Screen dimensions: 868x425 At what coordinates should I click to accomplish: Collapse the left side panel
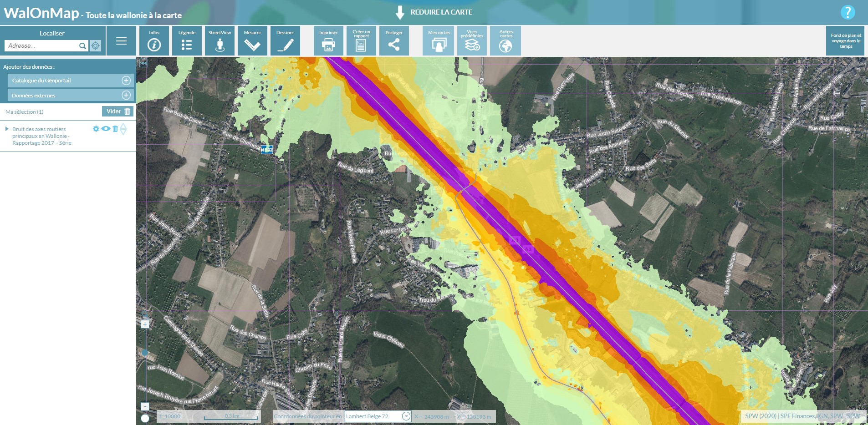click(x=143, y=63)
